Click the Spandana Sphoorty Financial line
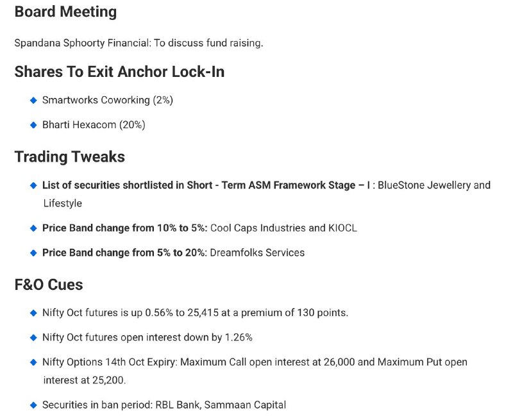 [x=139, y=43]
